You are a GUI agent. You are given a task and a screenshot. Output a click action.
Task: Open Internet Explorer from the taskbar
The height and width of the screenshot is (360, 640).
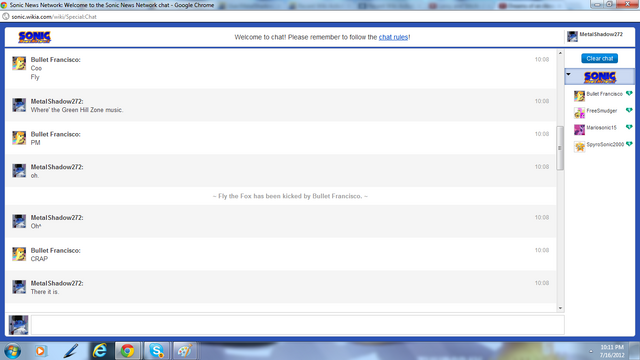point(100,351)
